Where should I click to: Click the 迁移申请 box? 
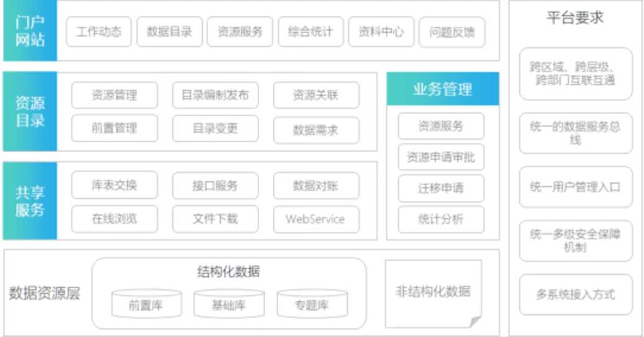click(x=441, y=188)
